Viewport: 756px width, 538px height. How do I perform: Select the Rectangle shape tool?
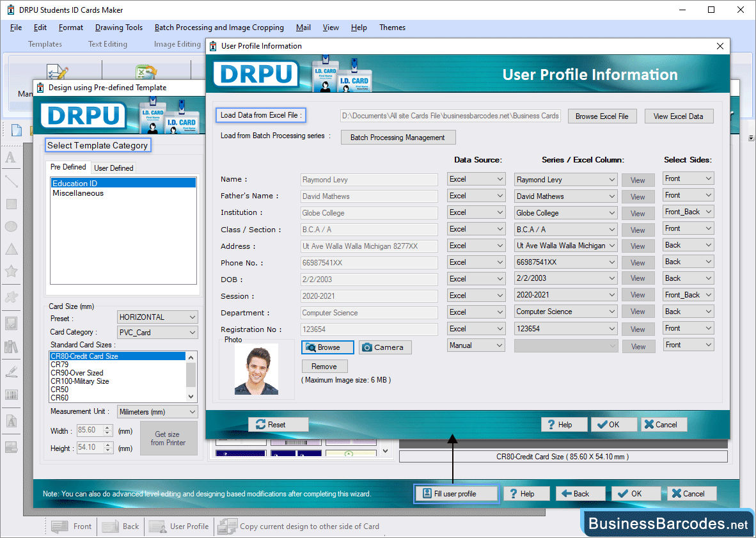click(x=11, y=204)
